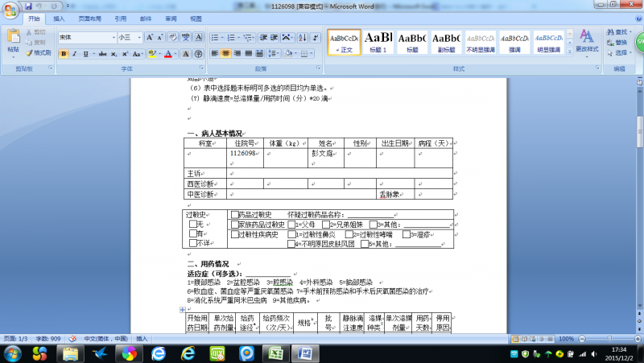Apply strikethrough formatting (abc)
The image size is (644, 363).
tap(103, 54)
